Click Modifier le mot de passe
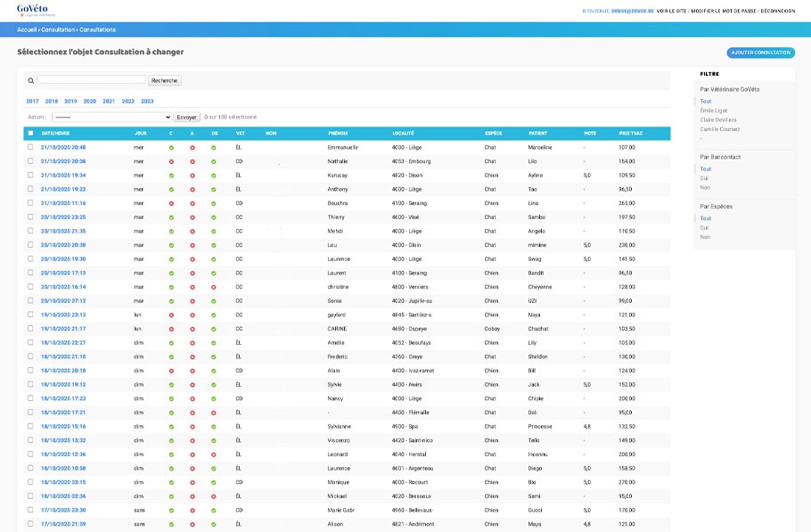 (x=724, y=11)
